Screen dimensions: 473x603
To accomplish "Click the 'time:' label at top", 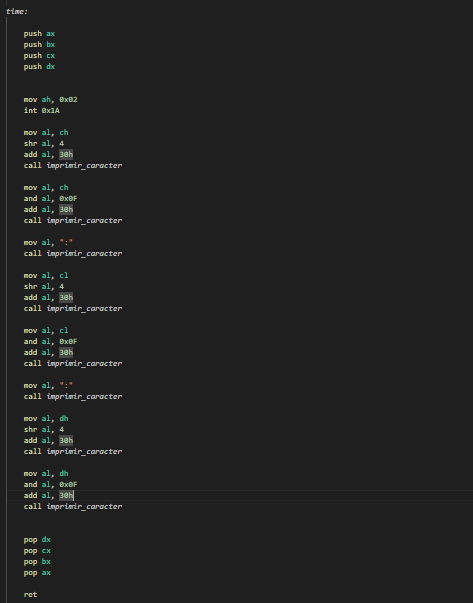I will click(x=17, y=12).
